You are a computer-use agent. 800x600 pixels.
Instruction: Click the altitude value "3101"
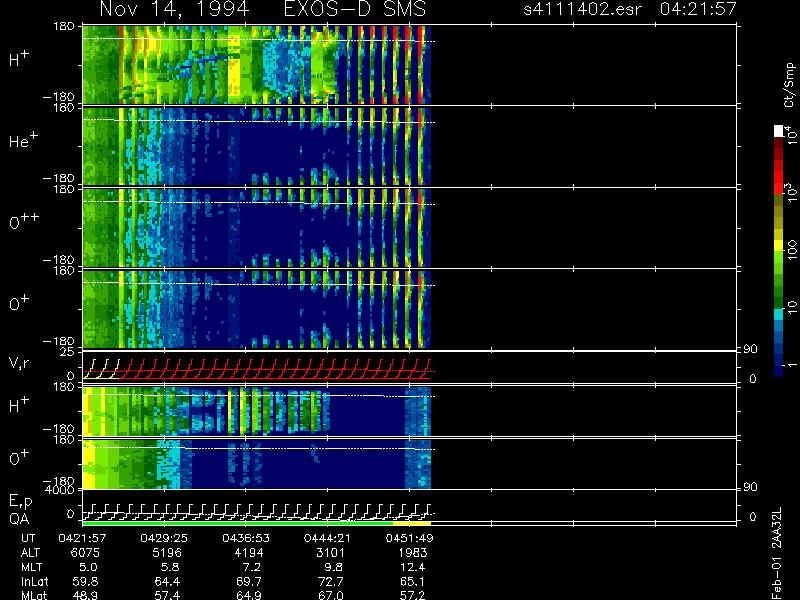331,553
